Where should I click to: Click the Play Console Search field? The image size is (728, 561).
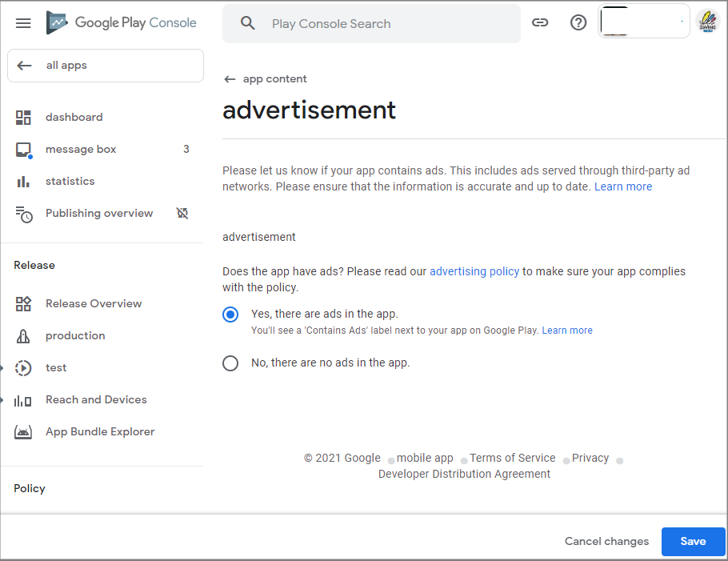tap(371, 24)
